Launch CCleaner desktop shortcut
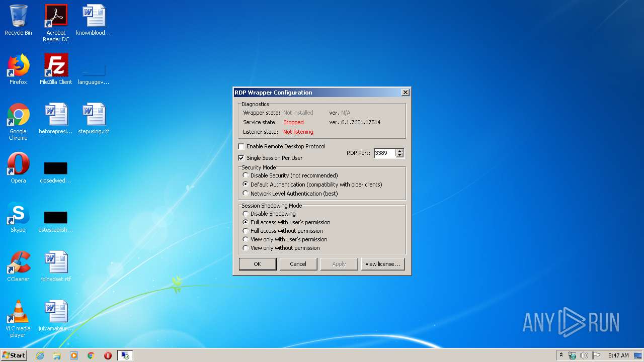Image resolution: width=644 pixels, height=362 pixels. tap(18, 266)
